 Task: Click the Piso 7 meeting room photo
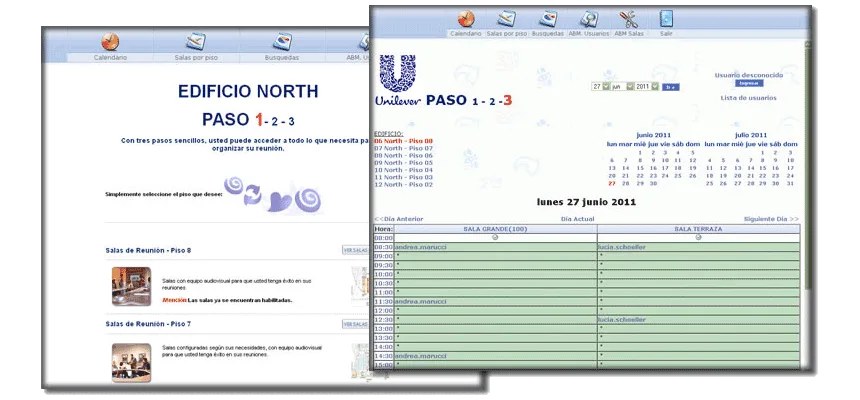click(132, 363)
